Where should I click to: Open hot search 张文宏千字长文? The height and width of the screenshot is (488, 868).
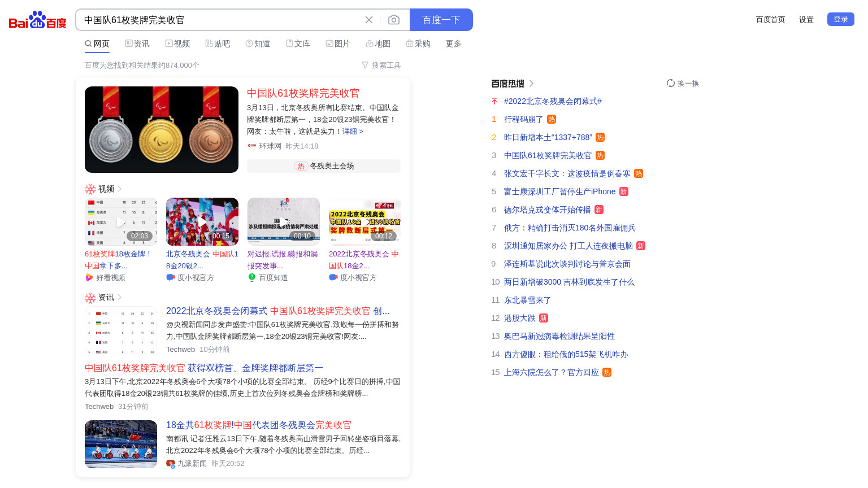567,173
